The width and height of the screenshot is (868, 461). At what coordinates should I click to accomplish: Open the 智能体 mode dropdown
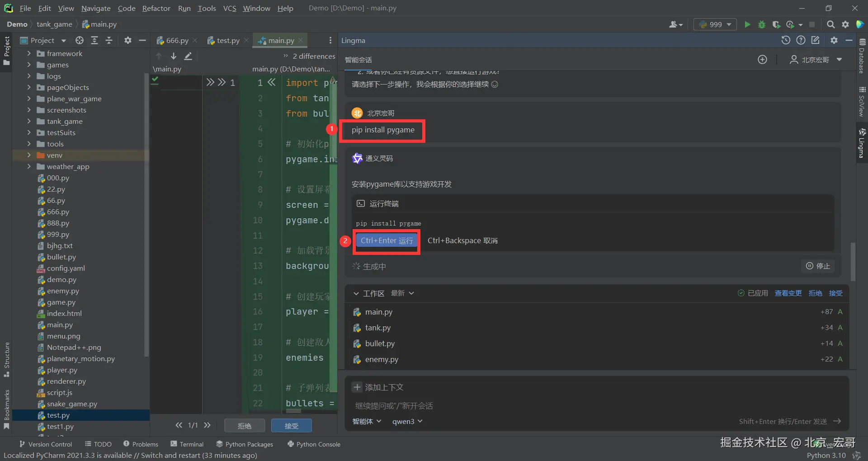click(367, 421)
